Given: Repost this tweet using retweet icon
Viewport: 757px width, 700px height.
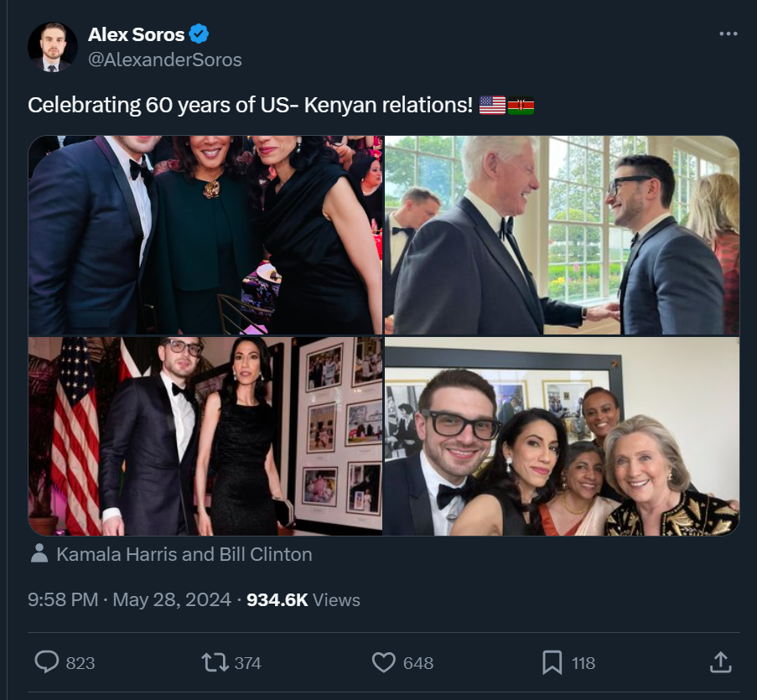Looking at the screenshot, I should pyautogui.click(x=215, y=662).
